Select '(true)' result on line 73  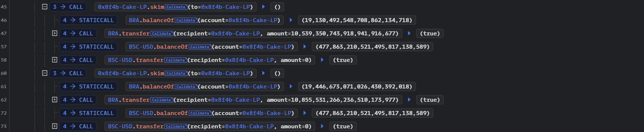(343, 126)
